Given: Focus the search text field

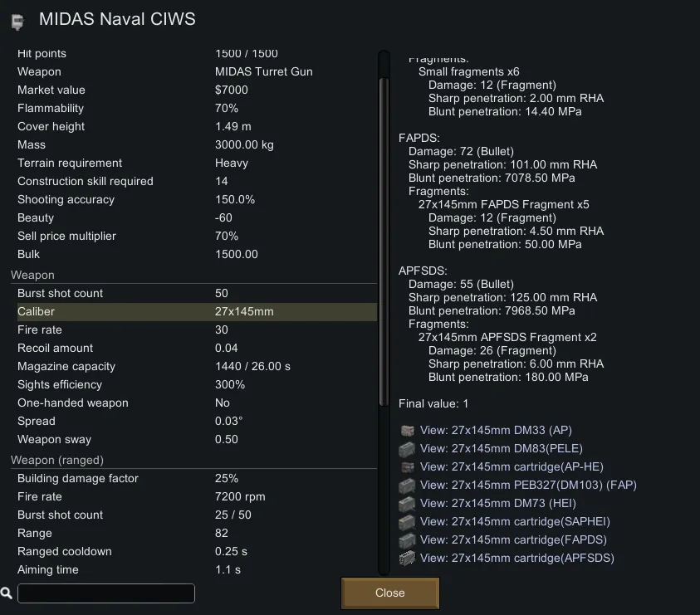Looking at the screenshot, I should (106, 593).
